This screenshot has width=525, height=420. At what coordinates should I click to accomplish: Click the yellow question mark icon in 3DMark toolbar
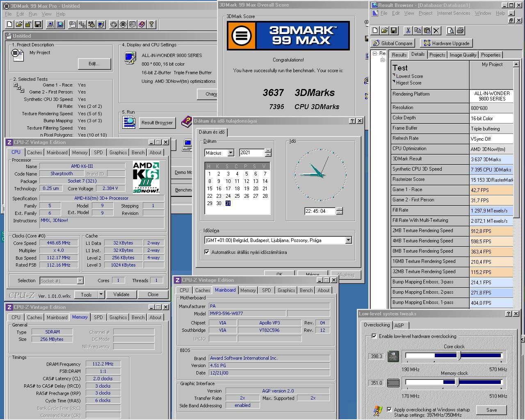point(151,25)
